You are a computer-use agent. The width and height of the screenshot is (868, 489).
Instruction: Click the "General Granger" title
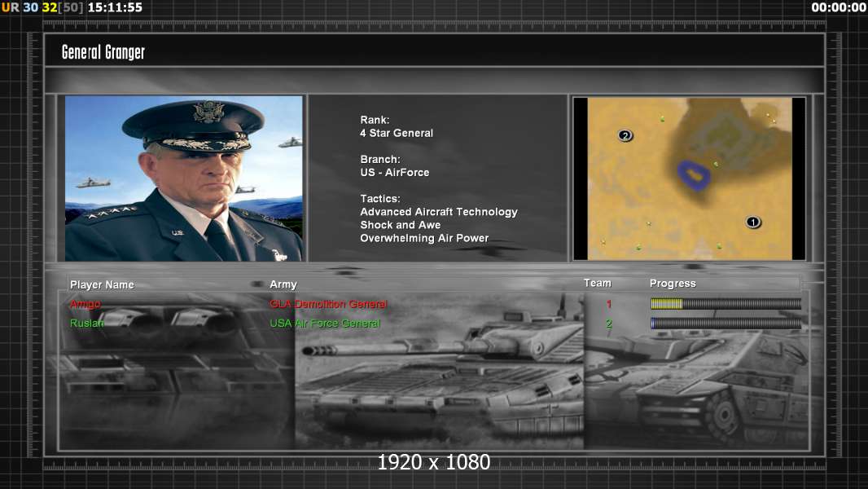[x=103, y=52]
